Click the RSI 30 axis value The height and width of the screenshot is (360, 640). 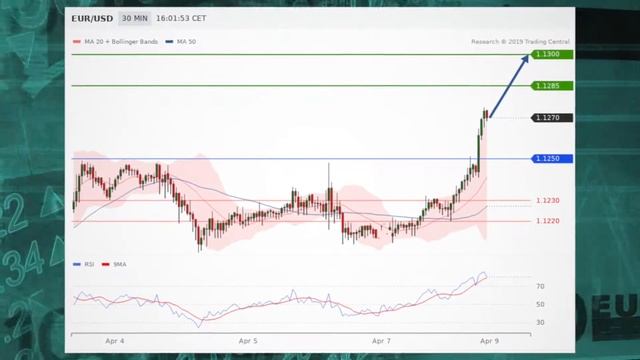540,322
